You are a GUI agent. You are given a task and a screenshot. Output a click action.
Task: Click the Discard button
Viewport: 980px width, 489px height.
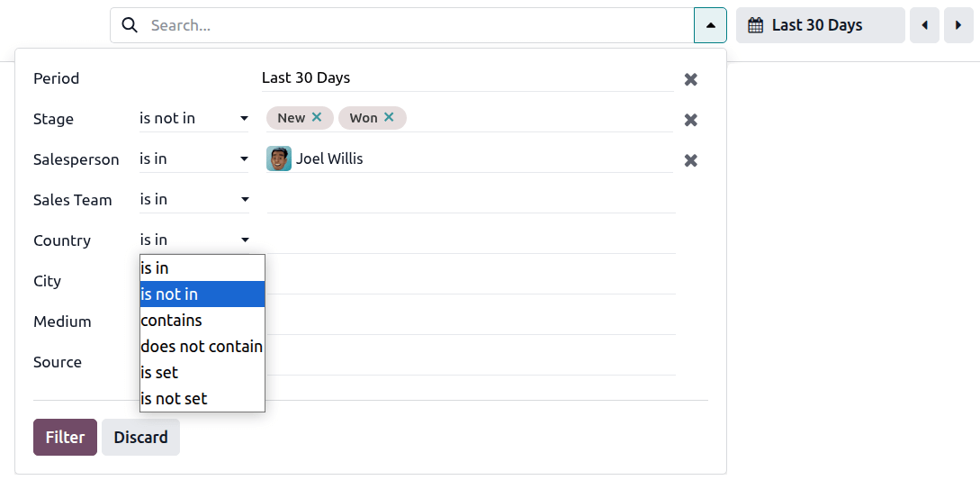[140, 438]
